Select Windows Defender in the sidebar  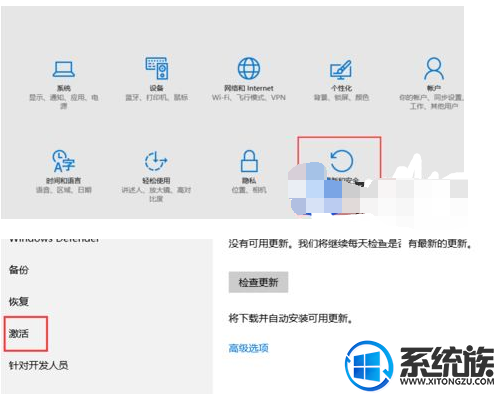pyautogui.click(x=54, y=239)
